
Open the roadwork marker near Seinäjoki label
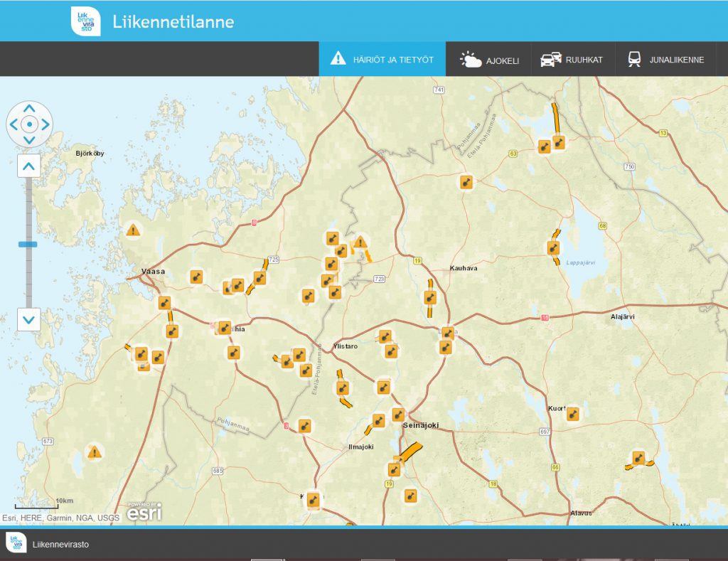tap(398, 415)
